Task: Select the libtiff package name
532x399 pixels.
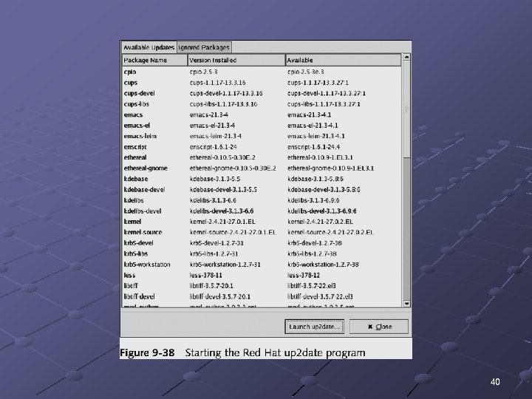Action: [131, 286]
